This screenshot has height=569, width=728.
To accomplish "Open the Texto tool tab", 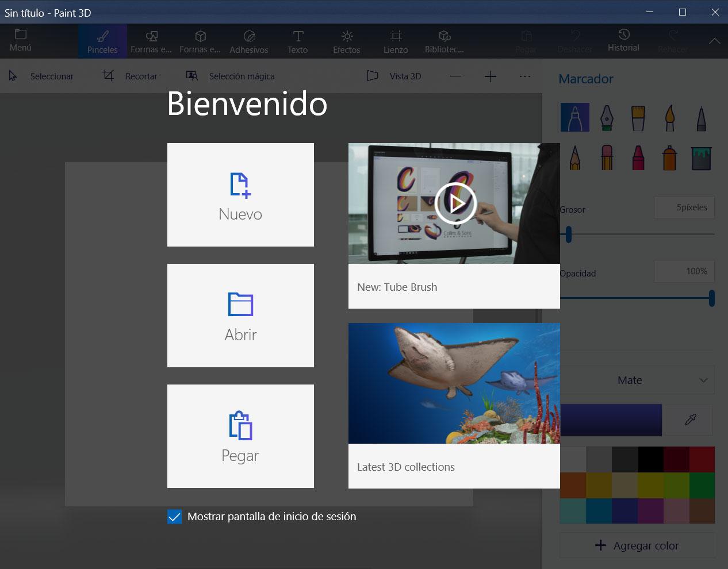I will coord(298,41).
